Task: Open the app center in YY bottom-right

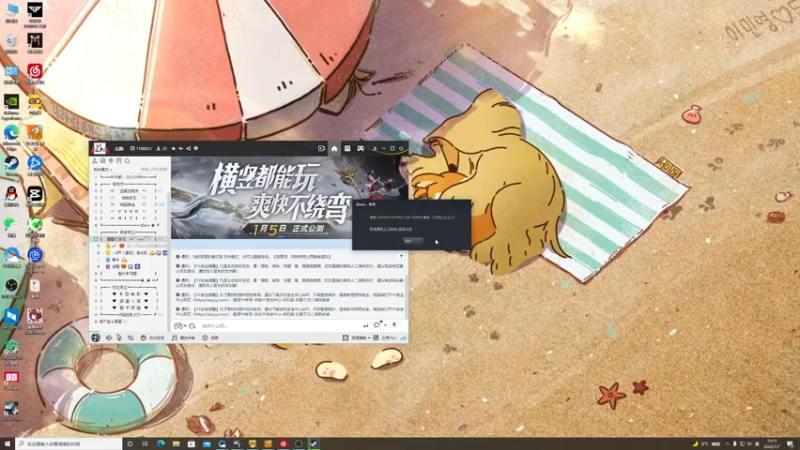Action: tap(385, 338)
